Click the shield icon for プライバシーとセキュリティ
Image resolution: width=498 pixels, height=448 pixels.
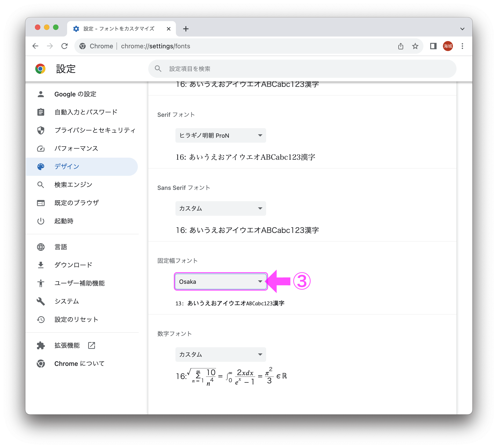(41, 130)
